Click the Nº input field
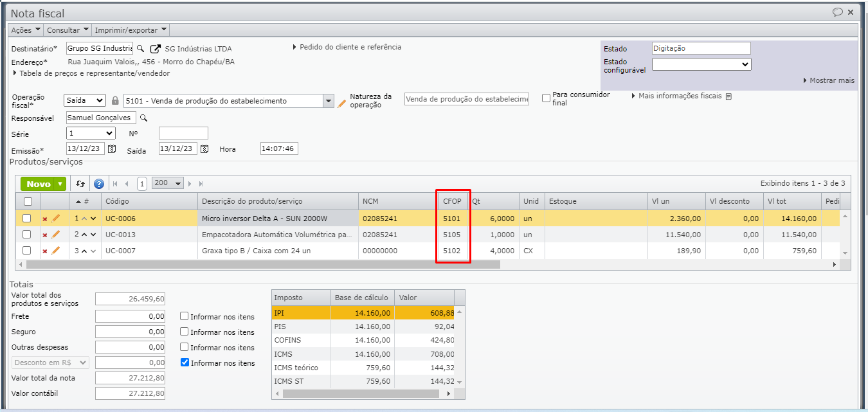The height and width of the screenshot is (412, 868). click(183, 134)
